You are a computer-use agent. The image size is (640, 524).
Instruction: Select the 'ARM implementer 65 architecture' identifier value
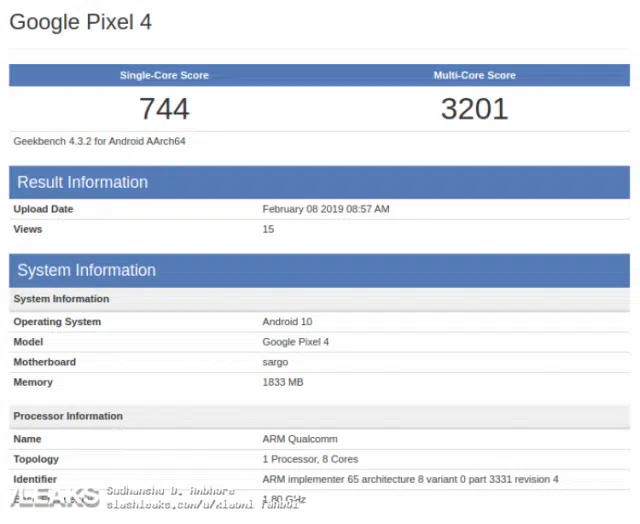click(x=410, y=479)
